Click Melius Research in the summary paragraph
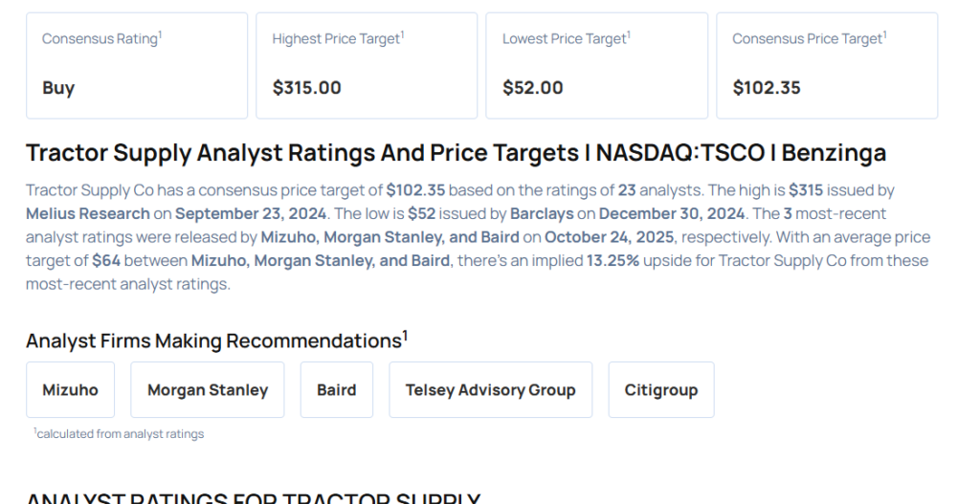Viewport: 980px width, 504px height. coord(88,213)
